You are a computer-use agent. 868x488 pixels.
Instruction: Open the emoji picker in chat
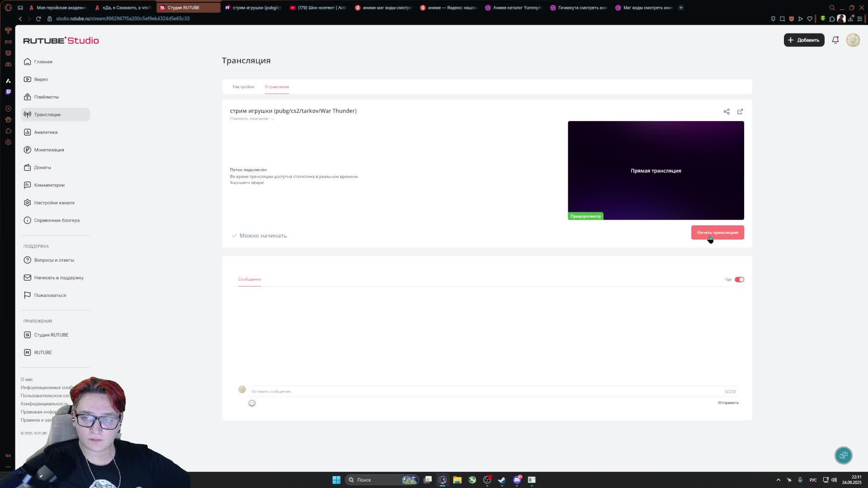pos(252,403)
